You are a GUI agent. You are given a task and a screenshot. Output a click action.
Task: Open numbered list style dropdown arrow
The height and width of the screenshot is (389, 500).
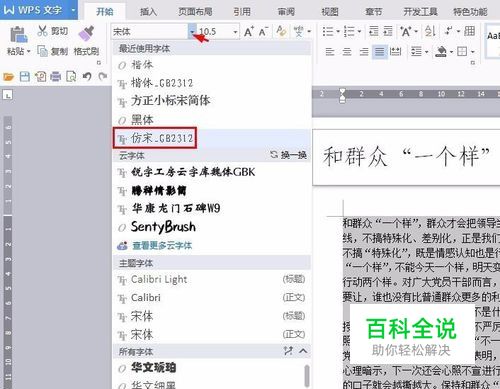coord(359,32)
